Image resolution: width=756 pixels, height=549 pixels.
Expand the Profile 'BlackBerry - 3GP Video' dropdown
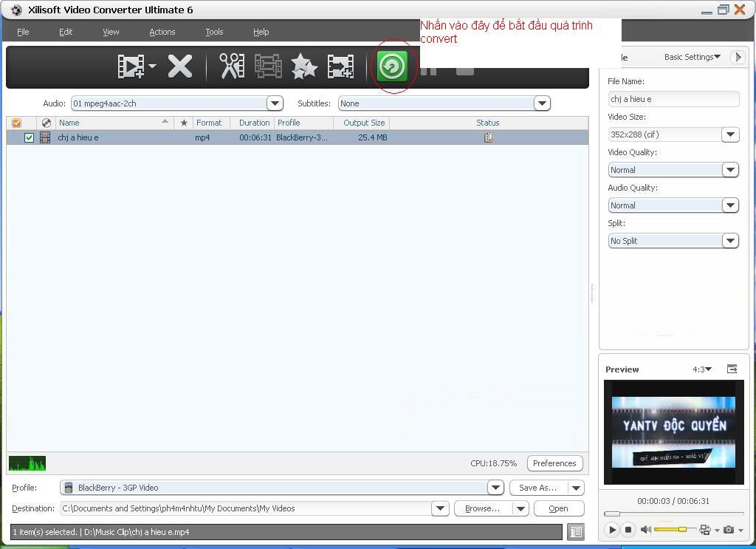coord(495,488)
